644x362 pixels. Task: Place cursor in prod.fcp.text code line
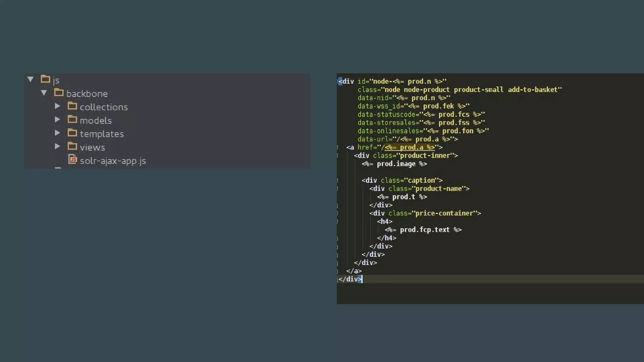click(424, 230)
